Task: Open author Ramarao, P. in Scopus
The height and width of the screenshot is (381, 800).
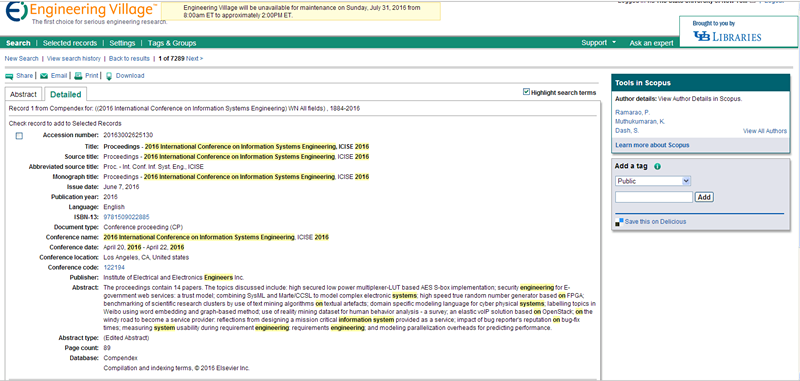Action: [x=633, y=112]
